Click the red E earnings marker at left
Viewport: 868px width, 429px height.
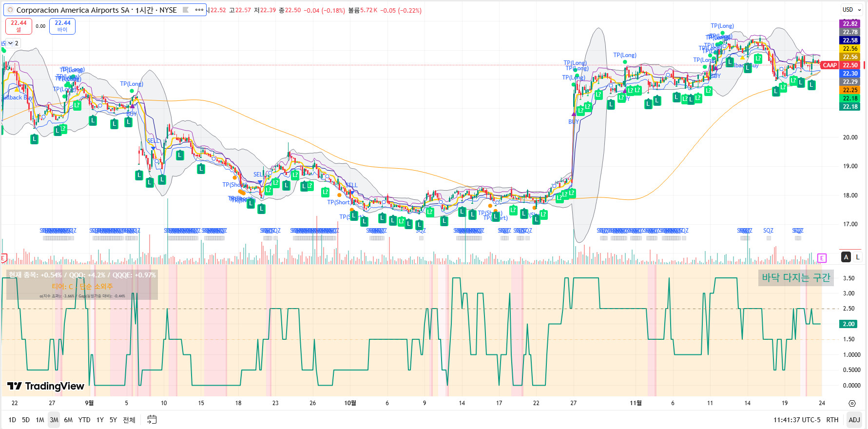[3, 258]
